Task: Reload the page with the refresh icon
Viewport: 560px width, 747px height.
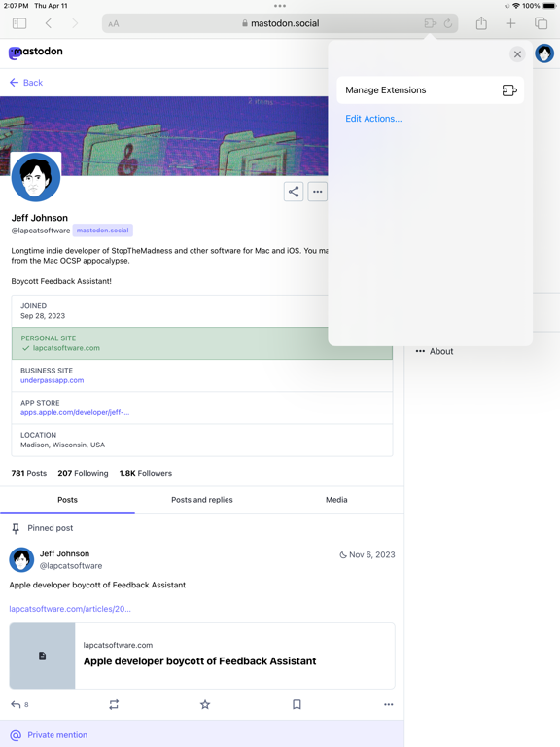Action: click(x=448, y=23)
